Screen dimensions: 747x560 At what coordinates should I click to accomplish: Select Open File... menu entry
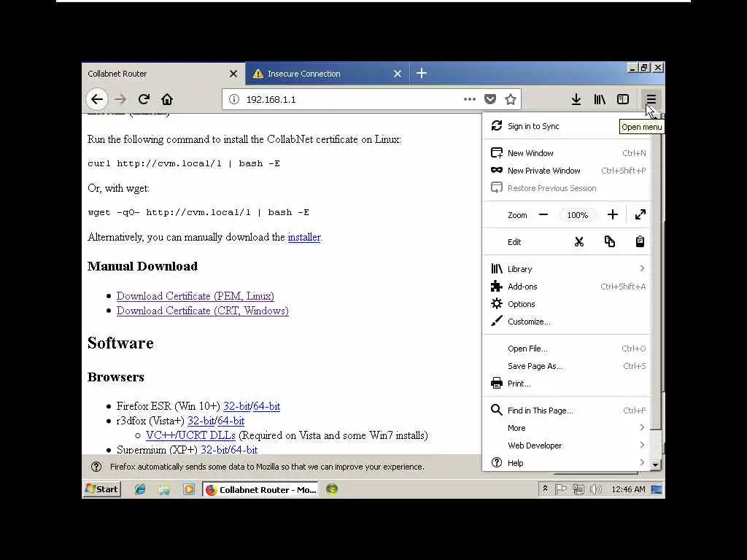pos(567,349)
